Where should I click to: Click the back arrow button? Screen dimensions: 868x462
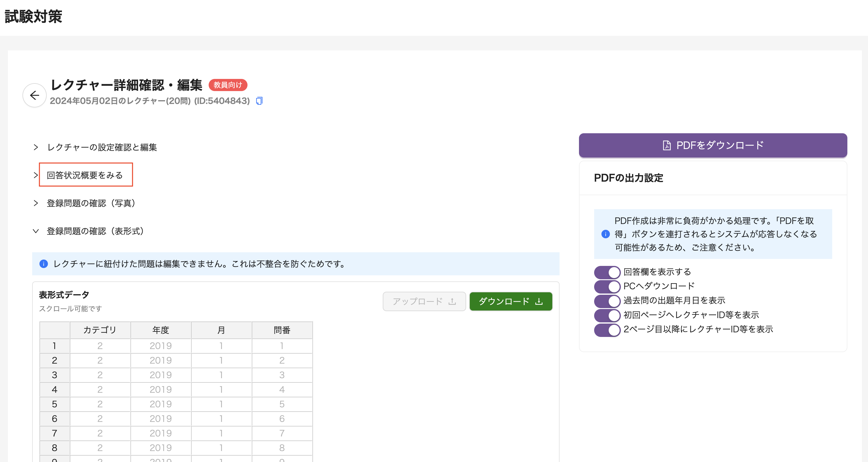tap(34, 95)
